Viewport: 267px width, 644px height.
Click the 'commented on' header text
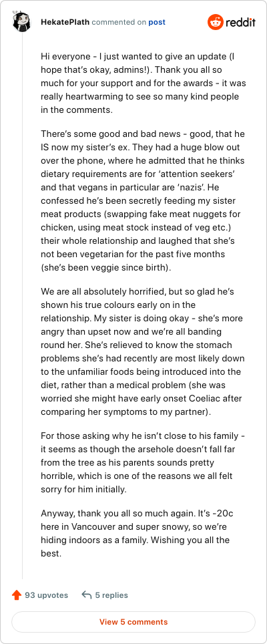point(119,22)
